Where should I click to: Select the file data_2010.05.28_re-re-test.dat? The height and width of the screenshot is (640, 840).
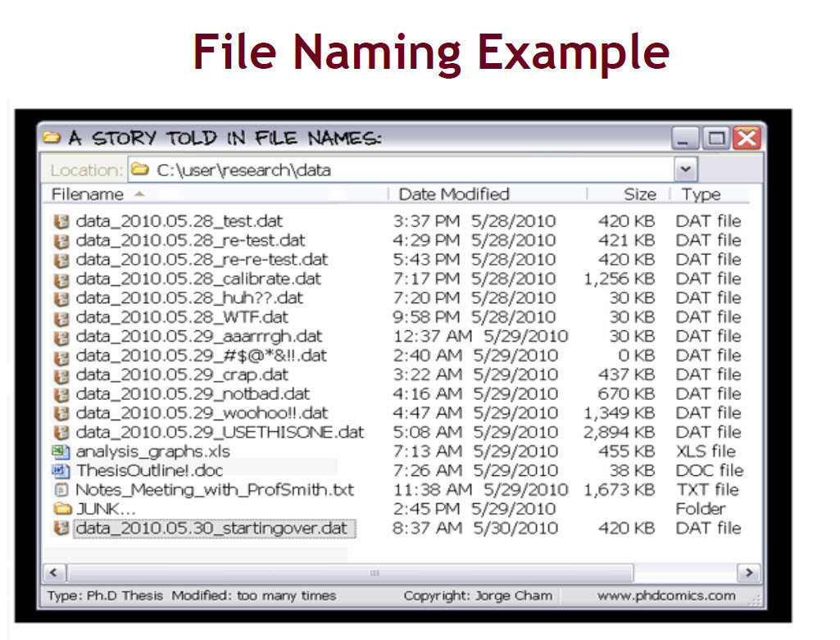pyautogui.click(x=202, y=260)
